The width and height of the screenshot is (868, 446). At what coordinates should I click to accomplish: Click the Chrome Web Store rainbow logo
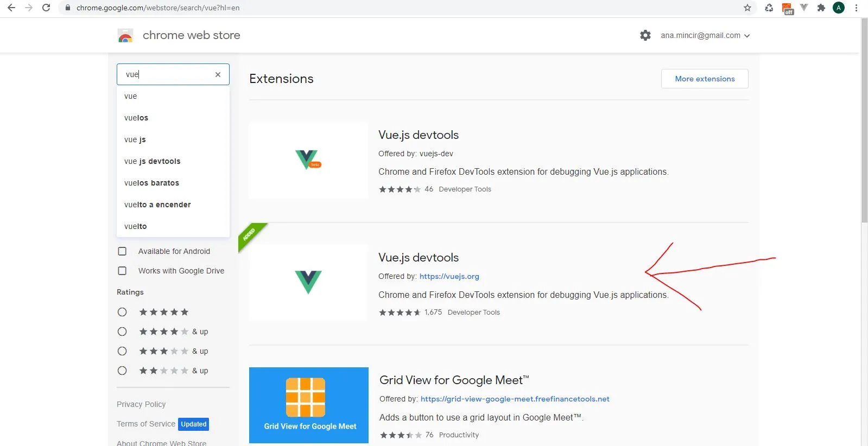pyautogui.click(x=125, y=36)
